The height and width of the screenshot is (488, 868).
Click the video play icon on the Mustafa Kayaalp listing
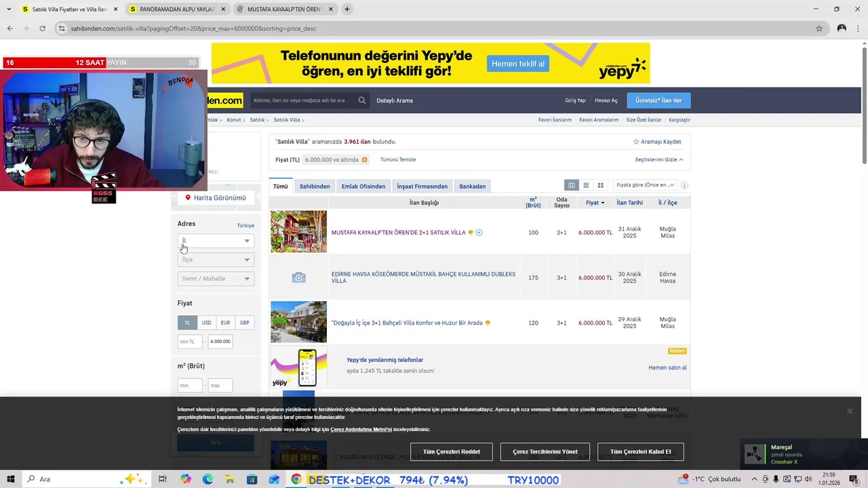[x=479, y=232]
